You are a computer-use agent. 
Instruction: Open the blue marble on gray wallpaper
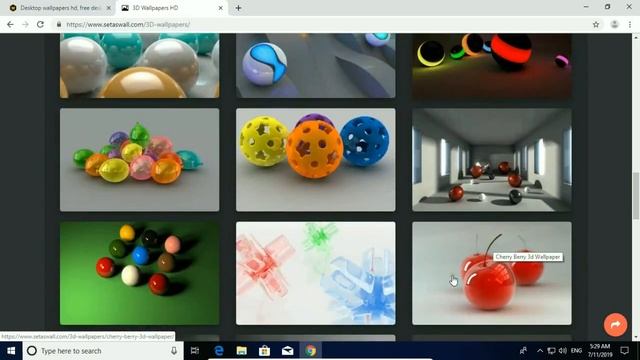point(316,66)
